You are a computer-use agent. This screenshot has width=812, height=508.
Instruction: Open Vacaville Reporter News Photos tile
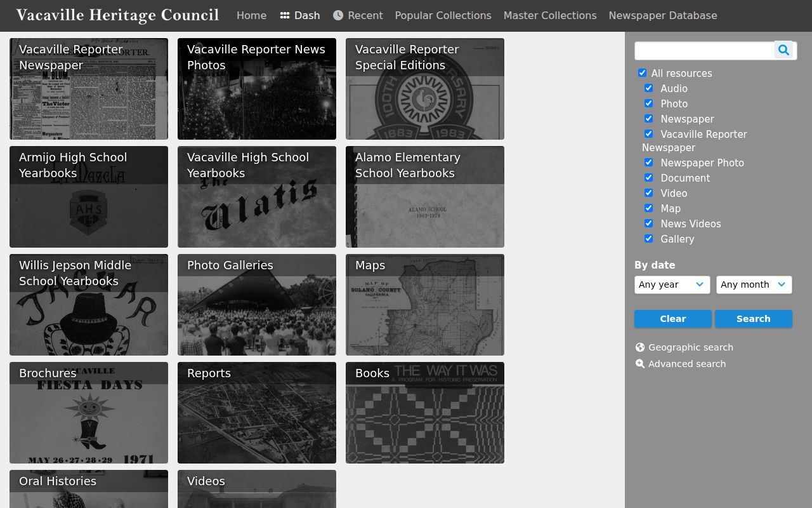coord(257,89)
